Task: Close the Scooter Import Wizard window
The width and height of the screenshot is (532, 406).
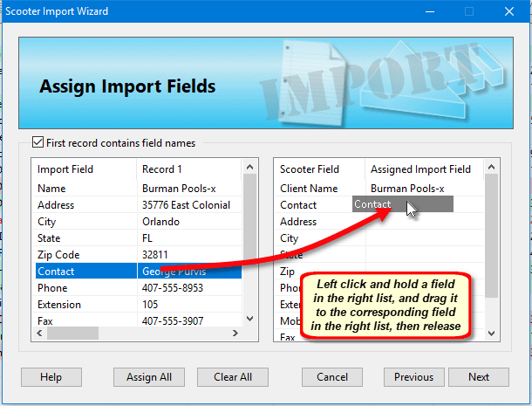Action: click(509, 11)
